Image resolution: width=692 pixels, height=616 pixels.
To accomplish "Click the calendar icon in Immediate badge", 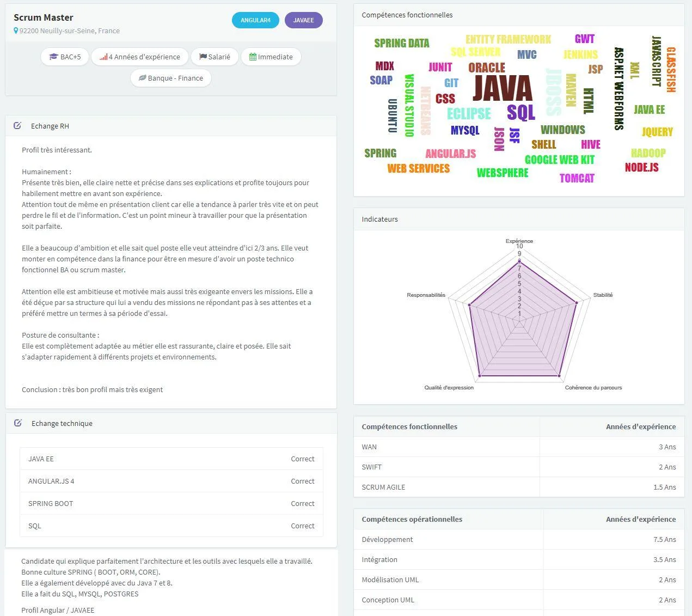I will click(253, 57).
